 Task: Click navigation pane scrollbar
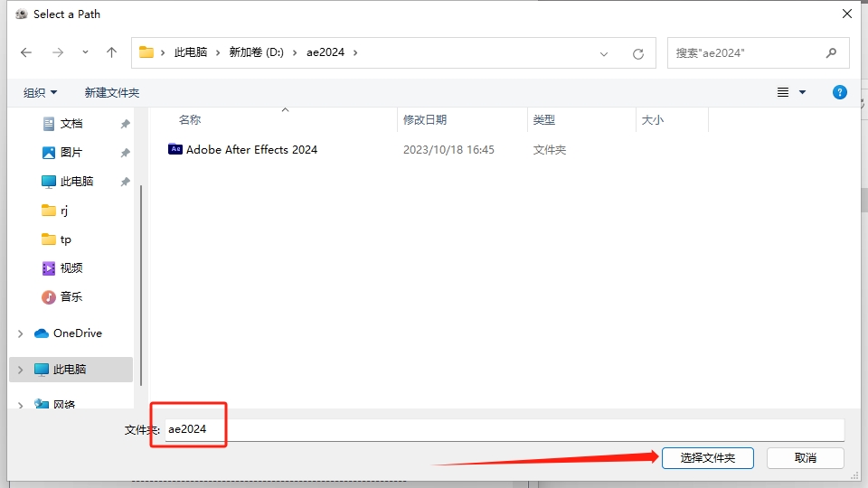pos(141,285)
